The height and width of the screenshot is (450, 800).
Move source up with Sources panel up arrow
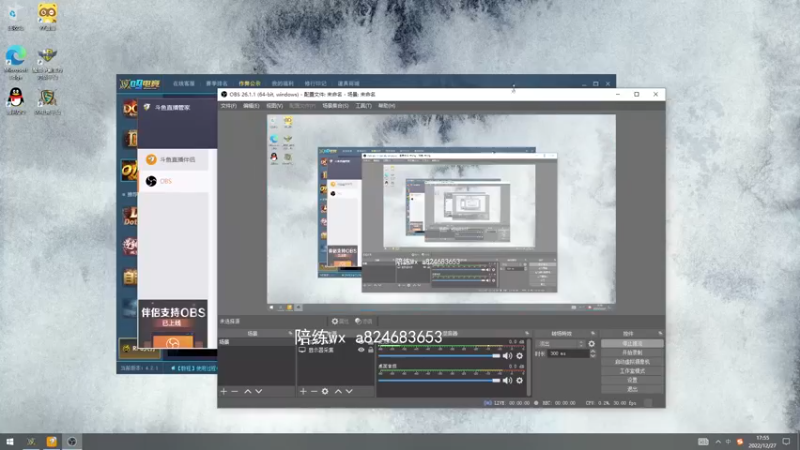[338, 391]
